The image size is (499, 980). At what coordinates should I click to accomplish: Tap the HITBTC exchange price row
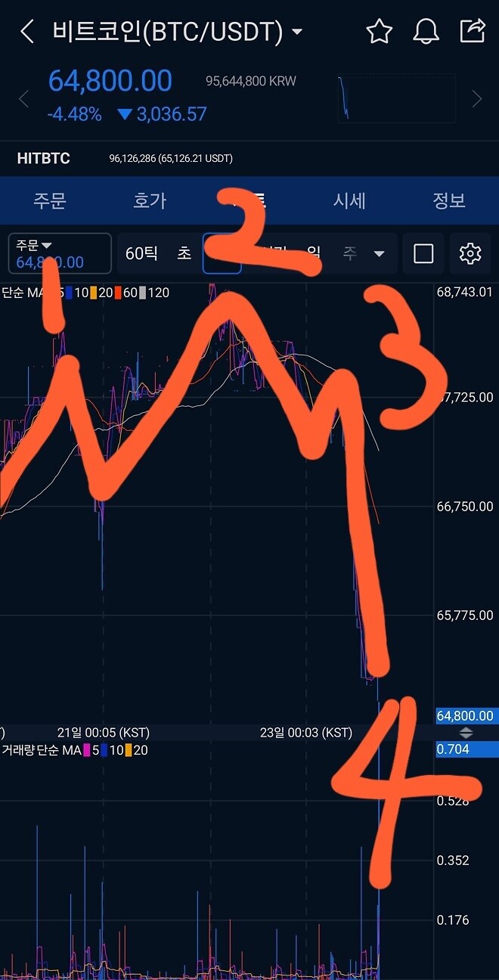pyautogui.click(x=249, y=159)
